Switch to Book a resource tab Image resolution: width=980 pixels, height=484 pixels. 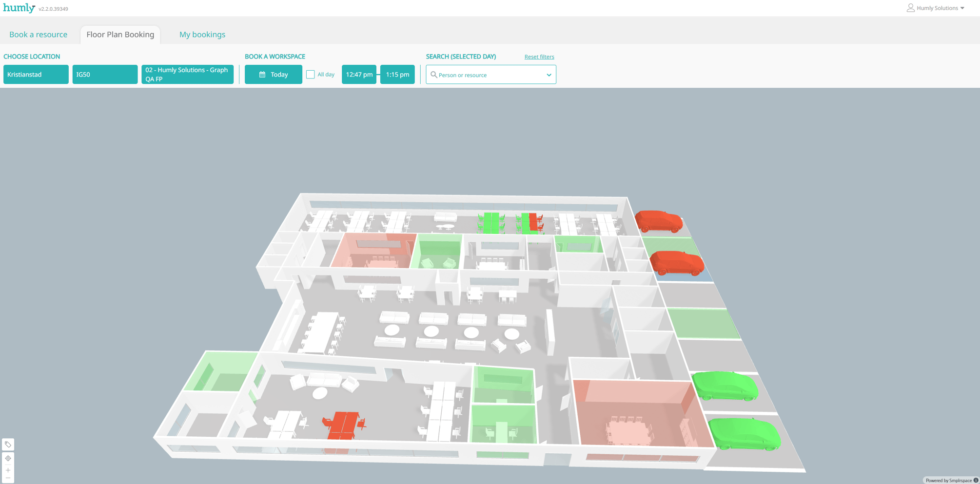39,35
